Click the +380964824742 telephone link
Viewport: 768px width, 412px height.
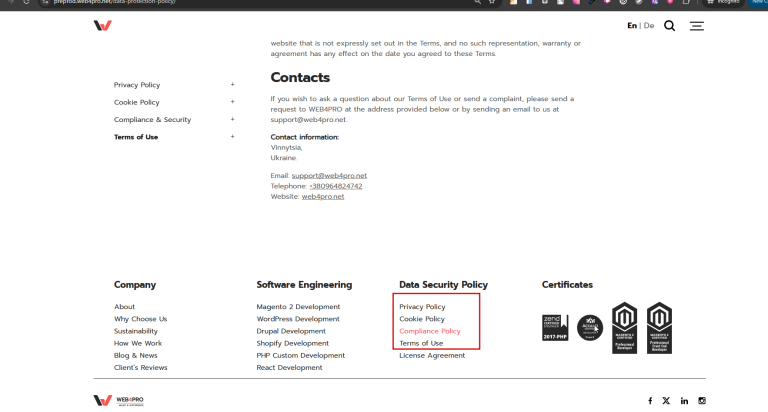pos(336,186)
